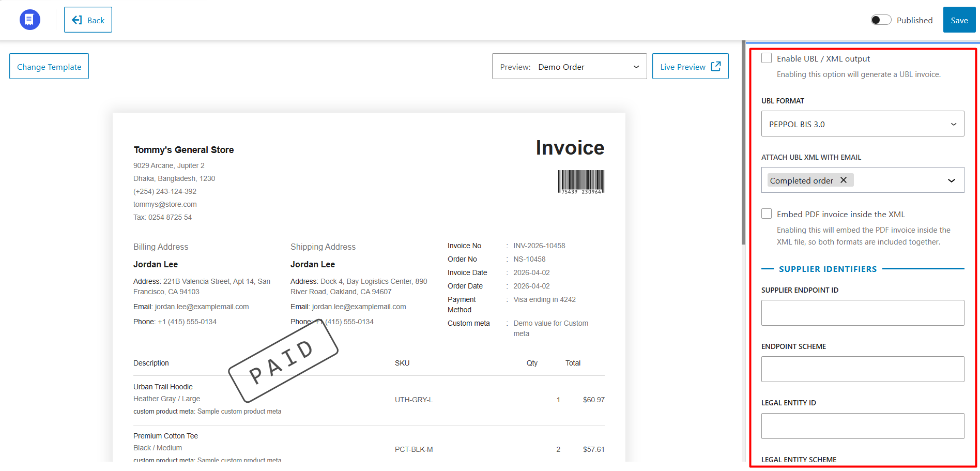Expand the UBL Format PEPPOL BIS 3.0 dropdown
Viewport: 980px width, 471px height.
click(863, 124)
